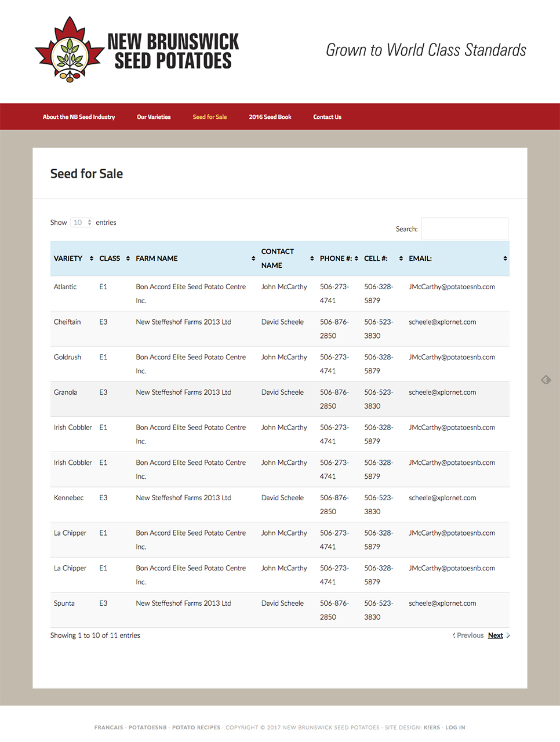Sort by FARM NAME using its arrows
560x742 pixels.
pos(253,259)
